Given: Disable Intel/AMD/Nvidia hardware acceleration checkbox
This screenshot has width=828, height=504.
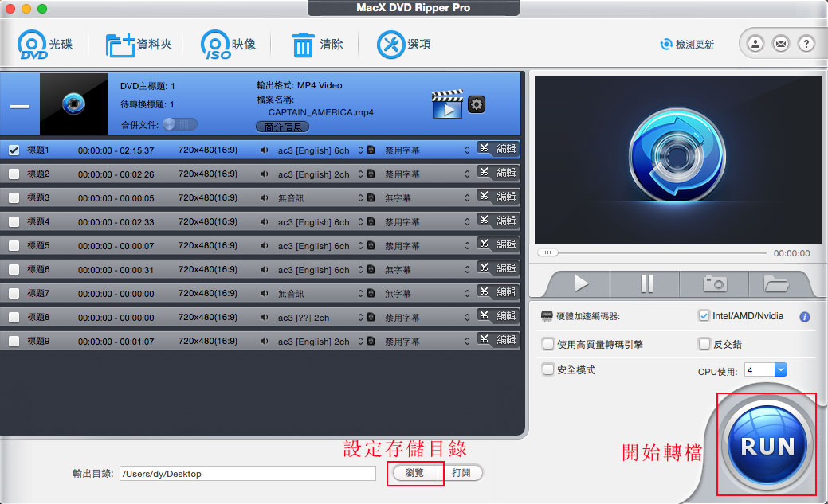Looking at the screenshot, I should [x=704, y=315].
